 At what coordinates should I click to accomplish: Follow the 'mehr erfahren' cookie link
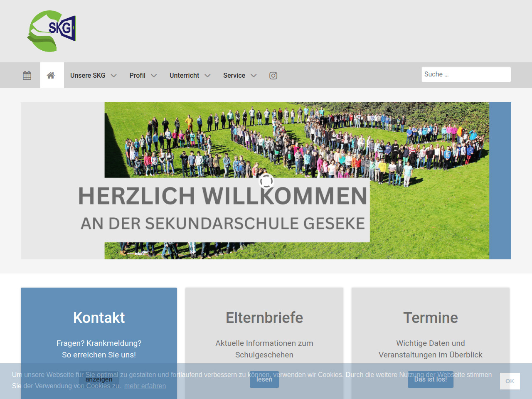point(145,386)
